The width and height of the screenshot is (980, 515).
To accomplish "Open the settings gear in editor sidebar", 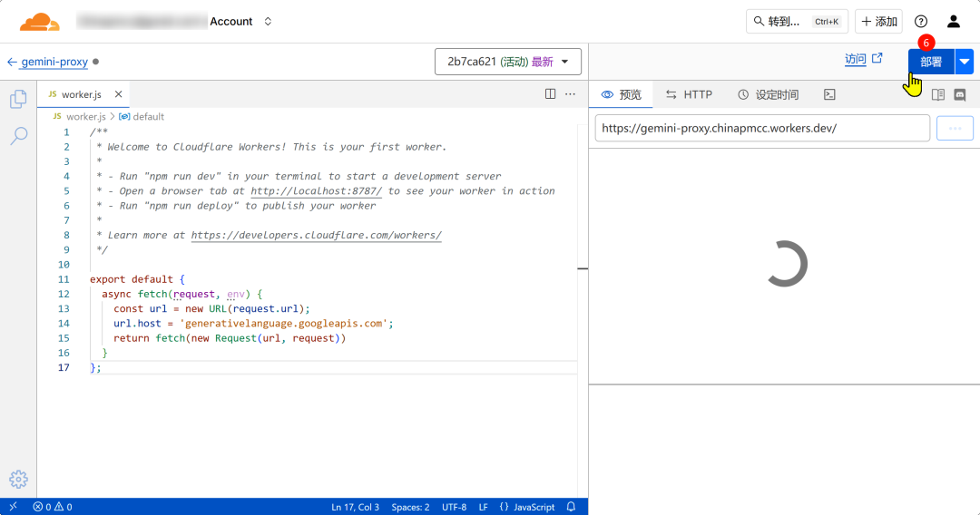I will coord(18,479).
